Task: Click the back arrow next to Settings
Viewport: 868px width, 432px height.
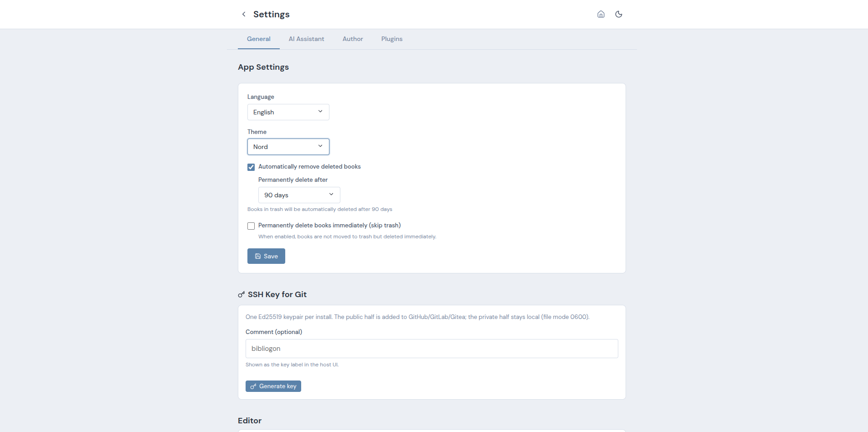Action: click(244, 14)
